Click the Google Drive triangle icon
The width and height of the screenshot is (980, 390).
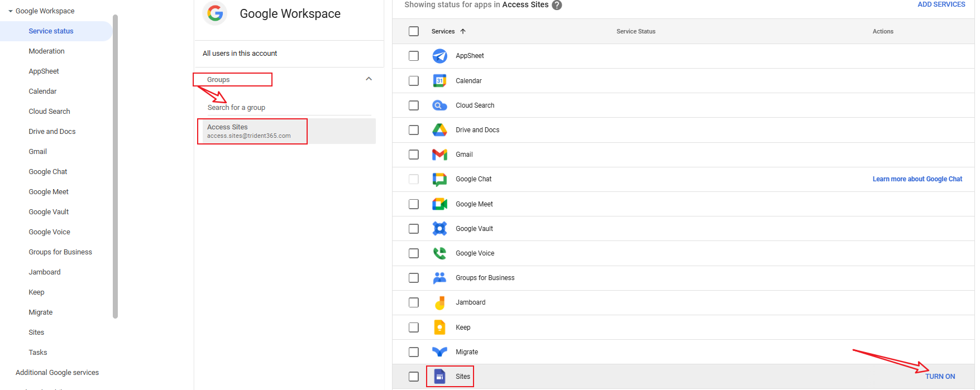coord(439,130)
